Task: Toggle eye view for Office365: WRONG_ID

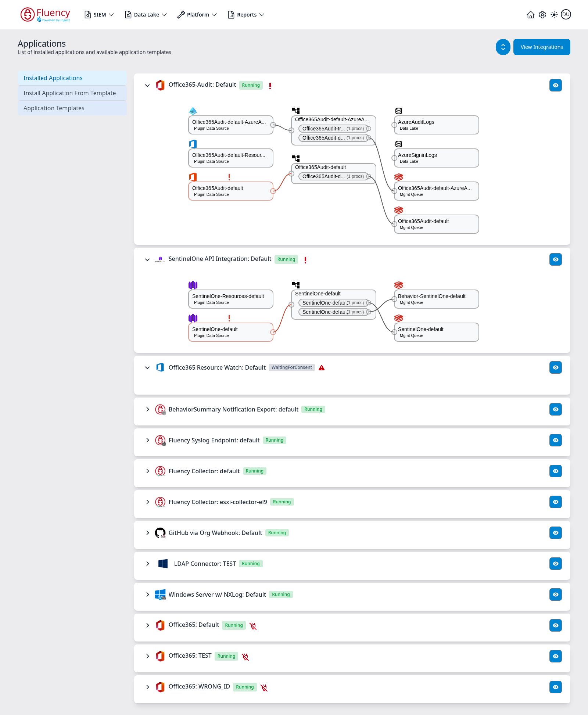Action: coord(556,687)
